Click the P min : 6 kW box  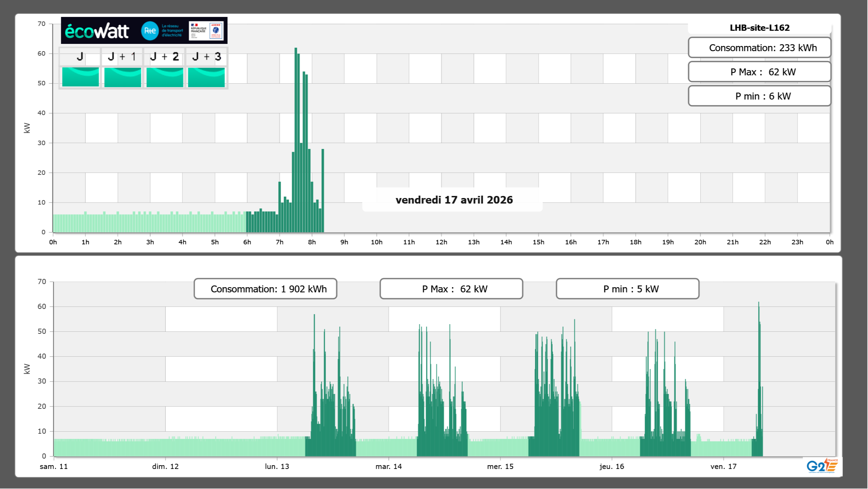point(759,96)
